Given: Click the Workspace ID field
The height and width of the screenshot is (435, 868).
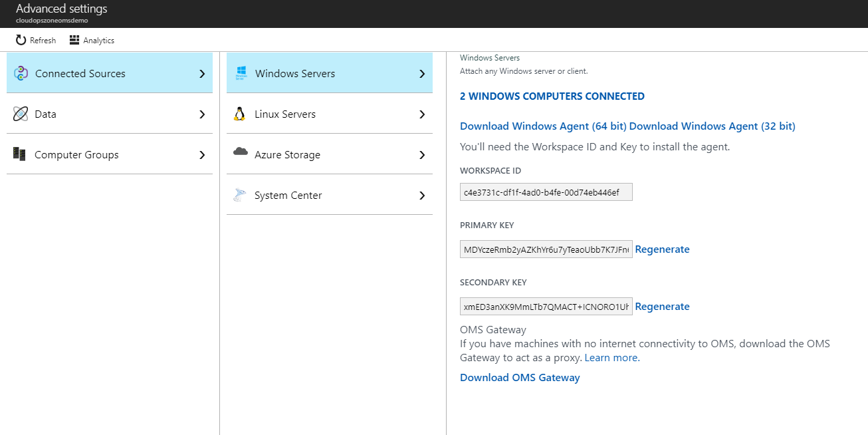Looking at the screenshot, I should tap(546, 192).
